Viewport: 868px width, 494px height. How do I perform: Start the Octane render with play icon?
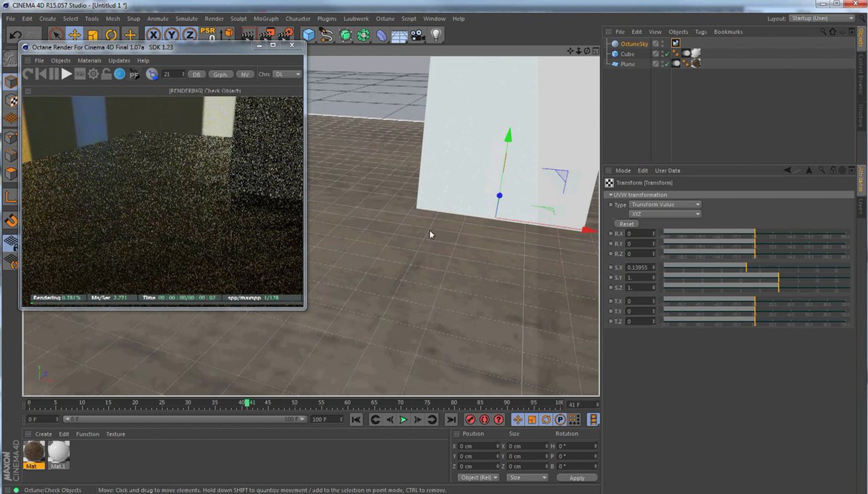click(67, 74)
